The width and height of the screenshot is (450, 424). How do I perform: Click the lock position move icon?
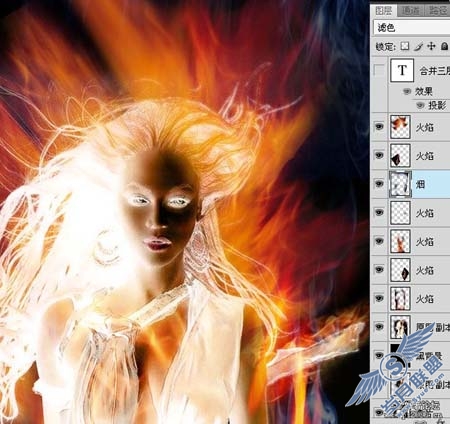tap(431, 46)
